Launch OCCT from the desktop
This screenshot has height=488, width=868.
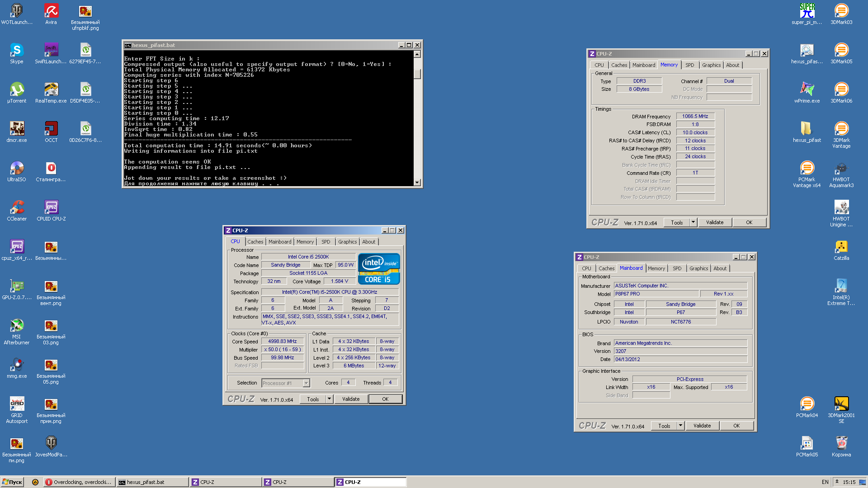pos(51,132)
